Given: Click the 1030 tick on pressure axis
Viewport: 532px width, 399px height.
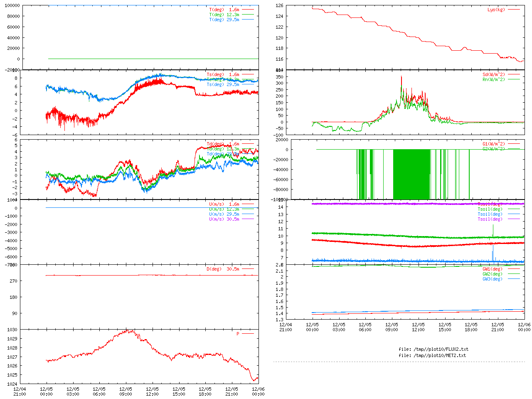Looking at the screenshot, I should pos(12,330).
